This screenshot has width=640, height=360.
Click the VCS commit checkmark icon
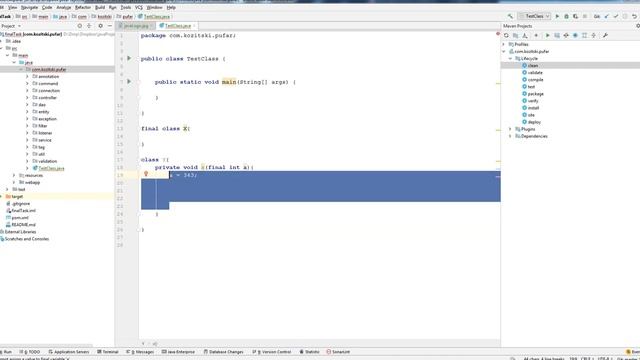click(x=616, y=16)
